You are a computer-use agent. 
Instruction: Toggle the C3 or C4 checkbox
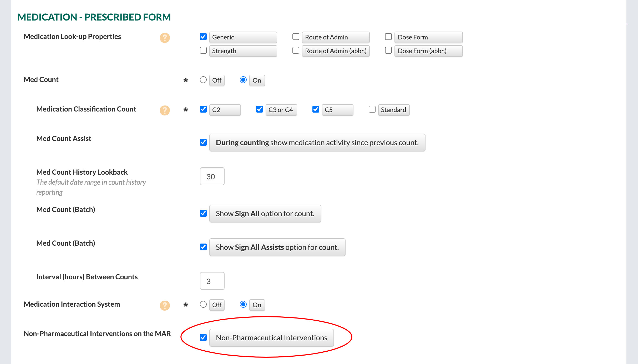(x=259, y=109)
